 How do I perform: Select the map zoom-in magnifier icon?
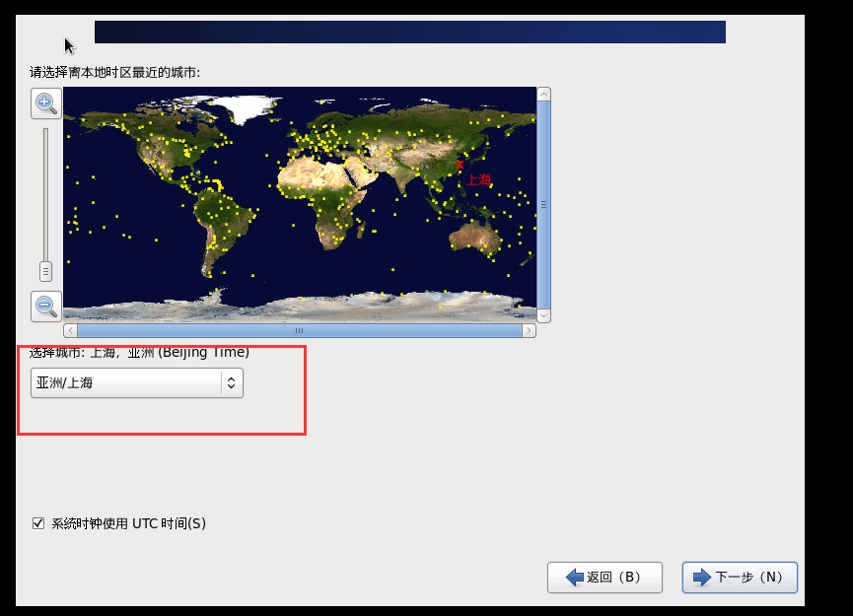45,103
